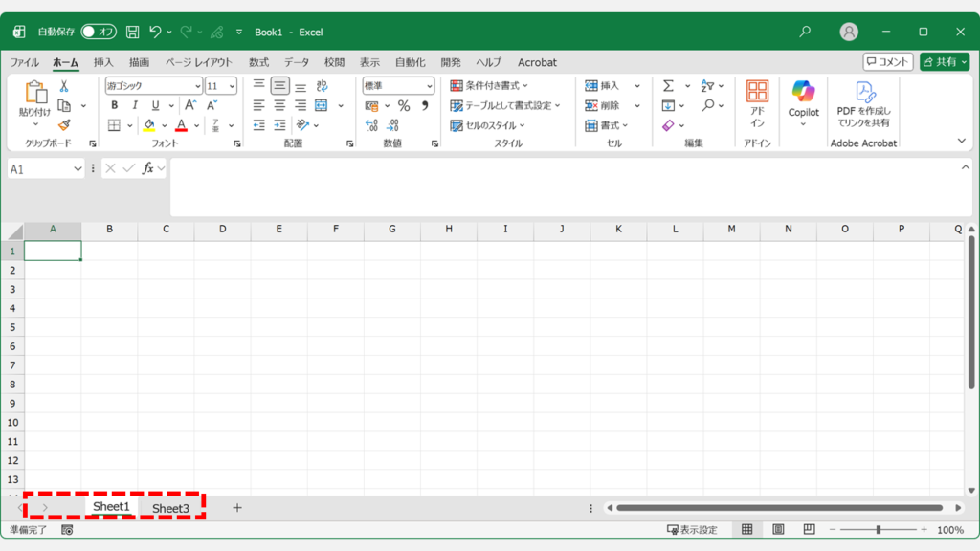Viewport: 980px width, 551px height.
Task: Expand the Name Box dropdown arrow
Action: pos(78,168)
